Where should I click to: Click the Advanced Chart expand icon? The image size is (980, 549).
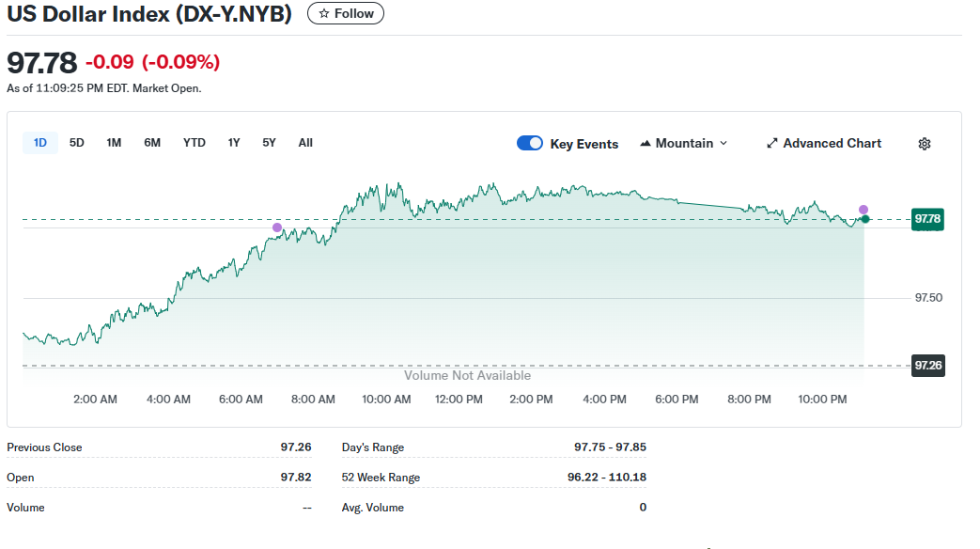[x=772, y=144]
